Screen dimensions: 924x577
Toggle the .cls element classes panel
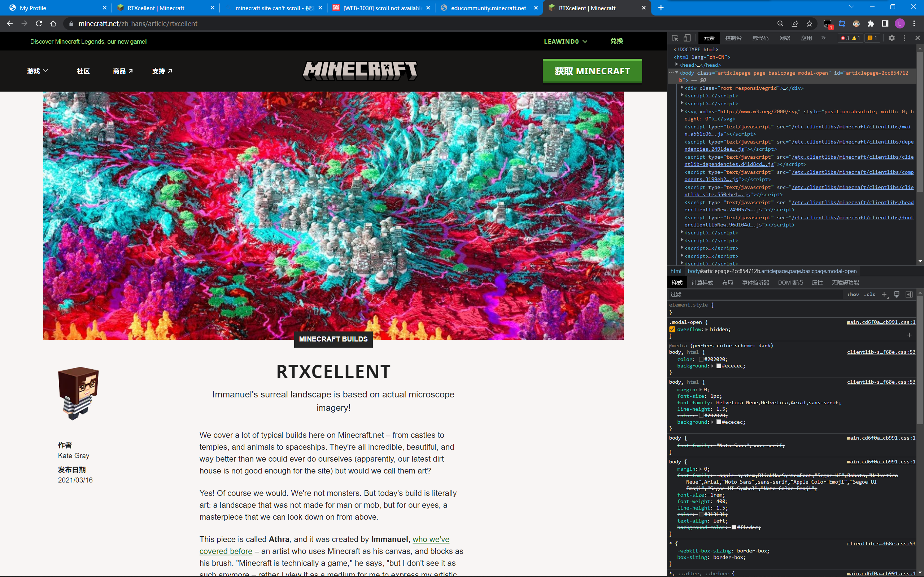click(x=870, y=294)
